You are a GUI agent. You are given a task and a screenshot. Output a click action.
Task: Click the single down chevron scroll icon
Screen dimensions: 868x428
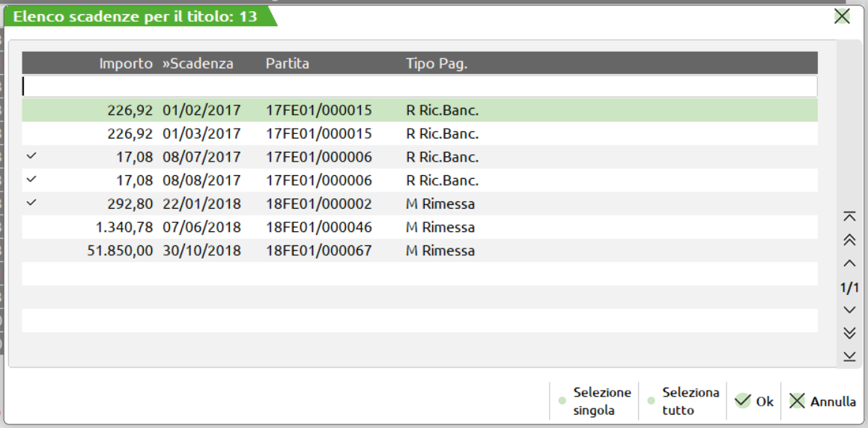(x=849, y=310)
